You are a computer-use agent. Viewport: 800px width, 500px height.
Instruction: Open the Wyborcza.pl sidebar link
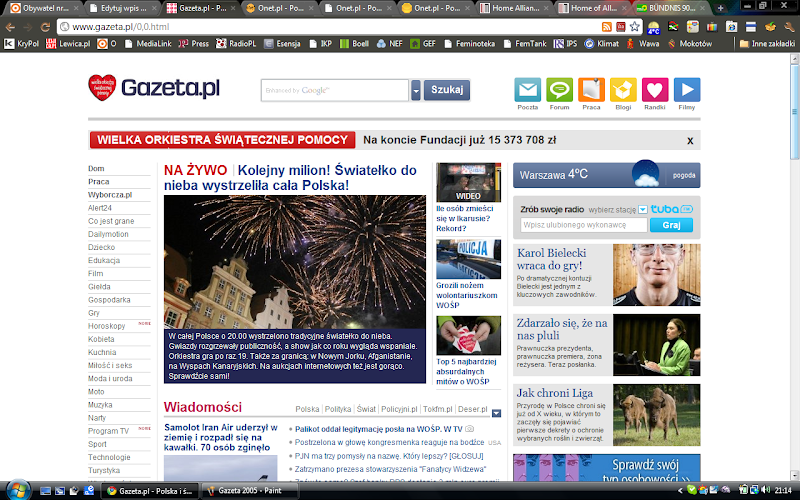tap(110, 195)
